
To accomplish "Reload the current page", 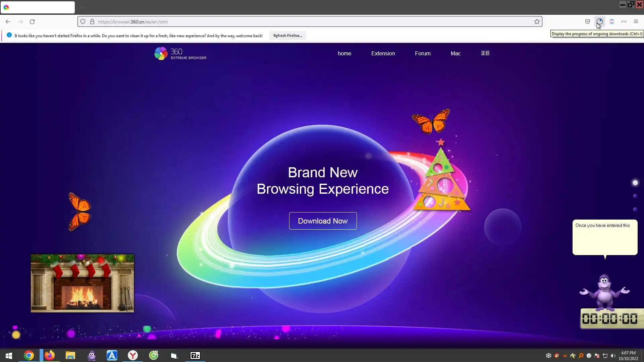I will [32, 22].
